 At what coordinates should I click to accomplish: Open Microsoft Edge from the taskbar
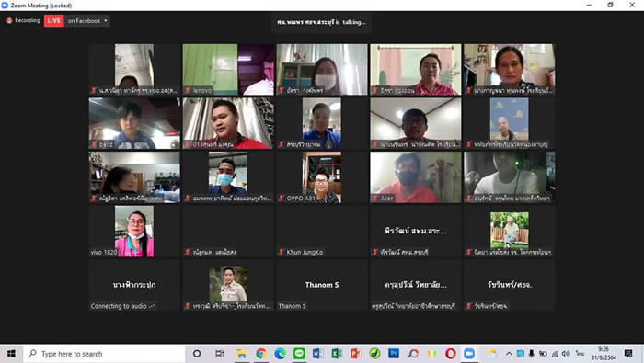280,354
